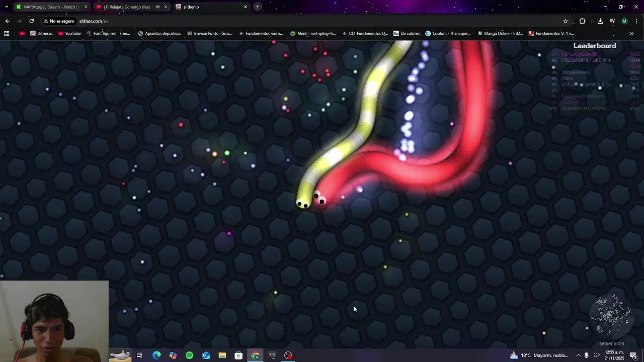Launch Copilot from the taskbar
644x362 pixels.
(x=173, y=355)
